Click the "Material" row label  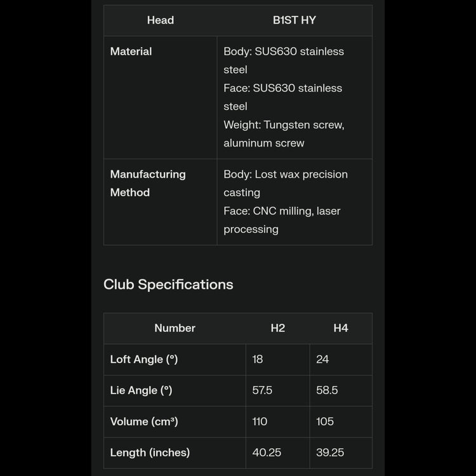(x=131, y=51)
